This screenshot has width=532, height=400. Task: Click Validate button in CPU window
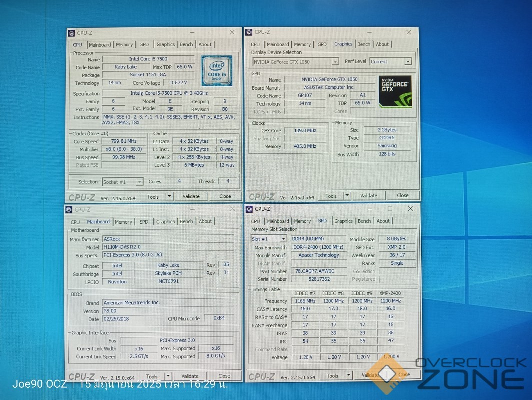(191, 196)
